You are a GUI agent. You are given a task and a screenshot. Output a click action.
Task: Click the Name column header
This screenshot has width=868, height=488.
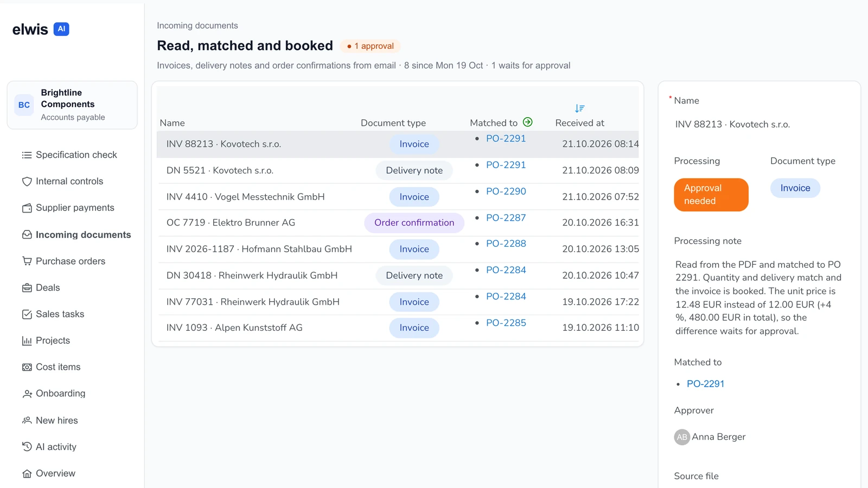173,123
